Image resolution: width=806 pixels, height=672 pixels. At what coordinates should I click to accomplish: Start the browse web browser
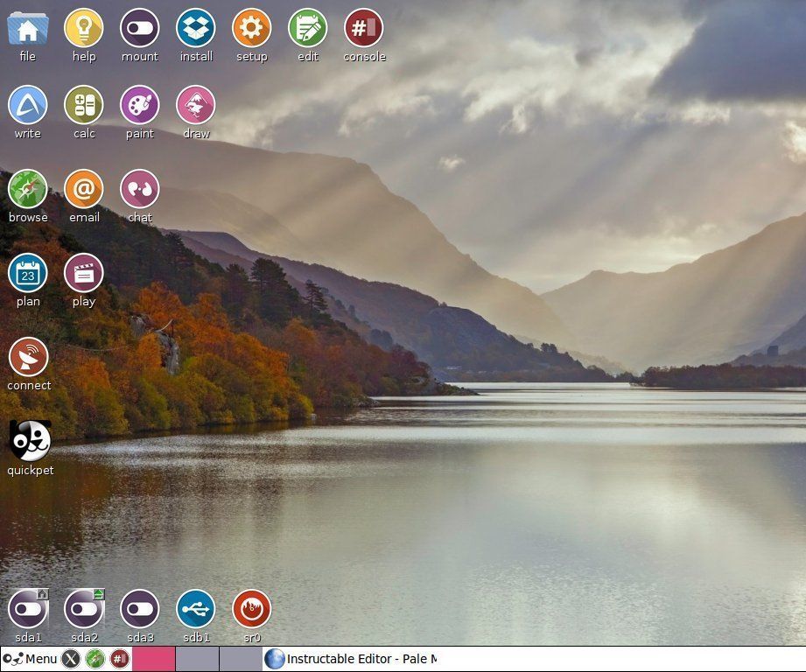tap(27, 189)
